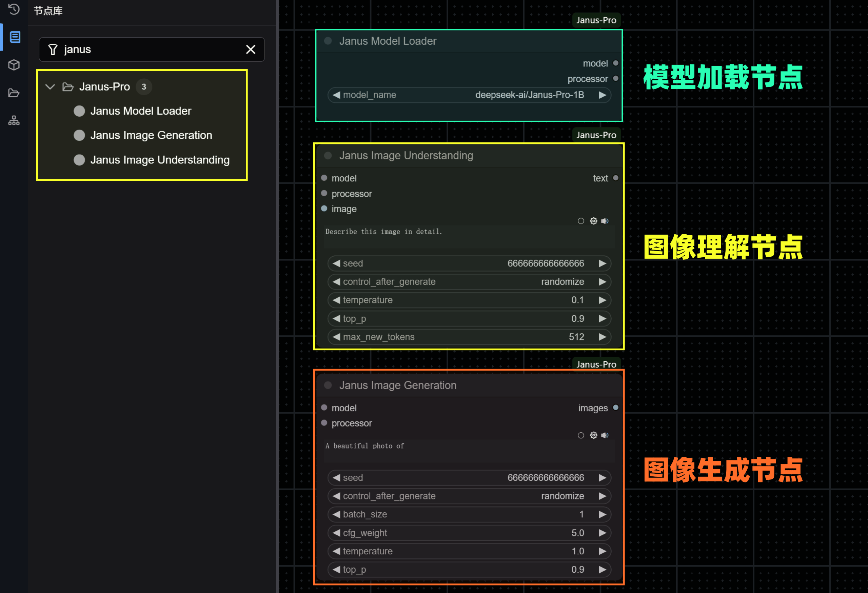Toggle collapse dot on Janus Model Loader node
868x593 pixels.
[328, 41]
